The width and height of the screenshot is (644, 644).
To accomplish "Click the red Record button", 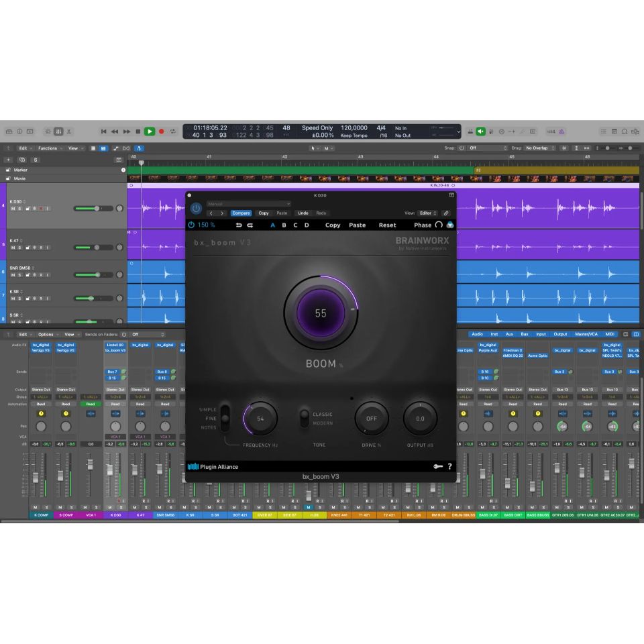I will coord(162,131).
